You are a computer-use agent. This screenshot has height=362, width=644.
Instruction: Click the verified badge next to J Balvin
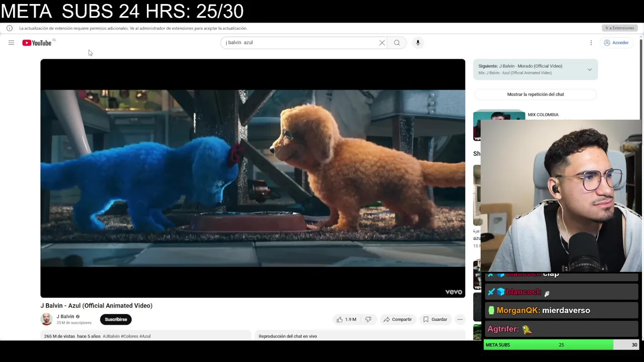[77, 317]
